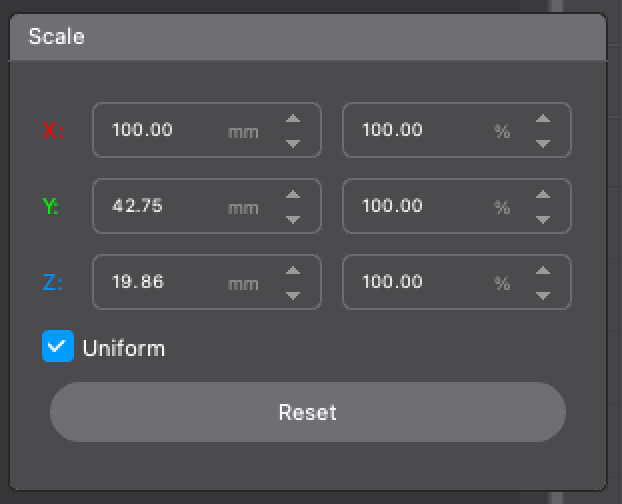
Task: Click the Reset button
Action: tap(308, 412)
